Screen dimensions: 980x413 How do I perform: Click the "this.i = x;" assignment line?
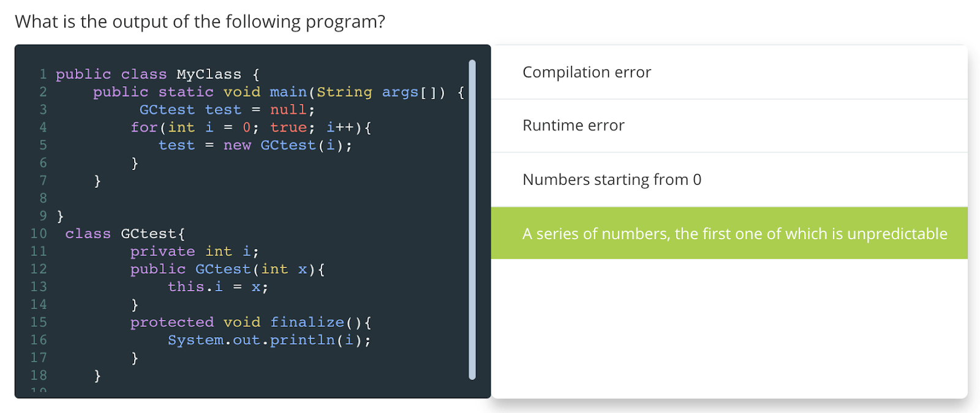[217, 287]
